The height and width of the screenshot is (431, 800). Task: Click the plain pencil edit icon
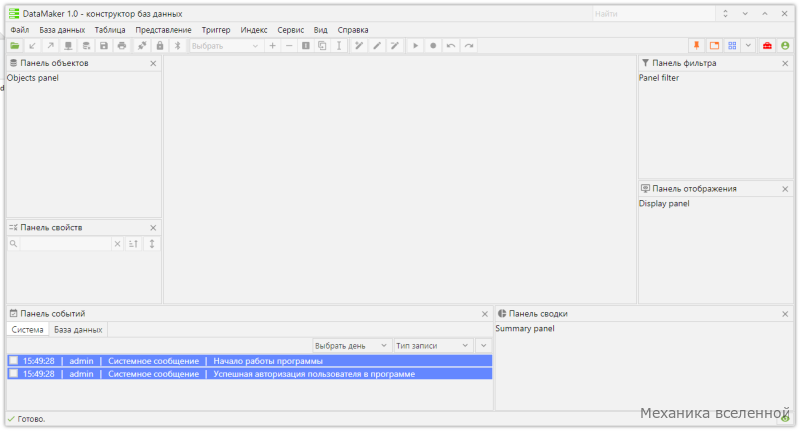pos(377,46)
